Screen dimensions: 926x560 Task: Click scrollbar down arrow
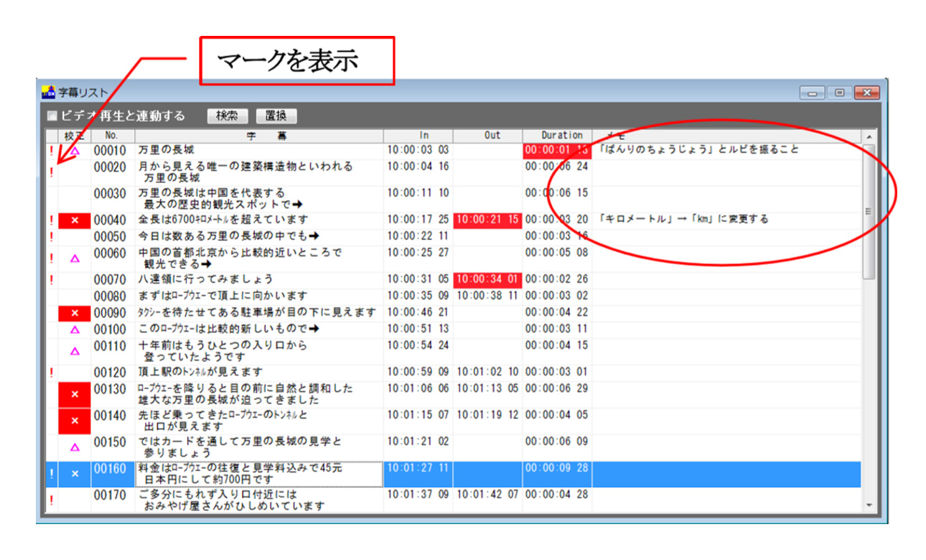(x=869, y=505)
